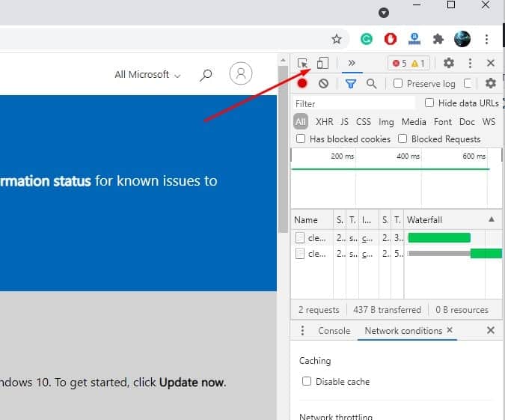Sort by the Waterfall column header
The image size is (505, 420).
(453, 220)
